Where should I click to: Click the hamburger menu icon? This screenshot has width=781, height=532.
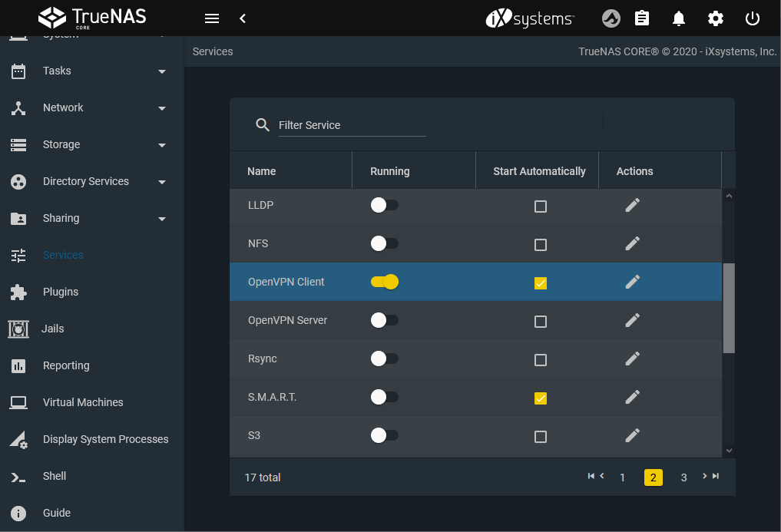(212, 18)
